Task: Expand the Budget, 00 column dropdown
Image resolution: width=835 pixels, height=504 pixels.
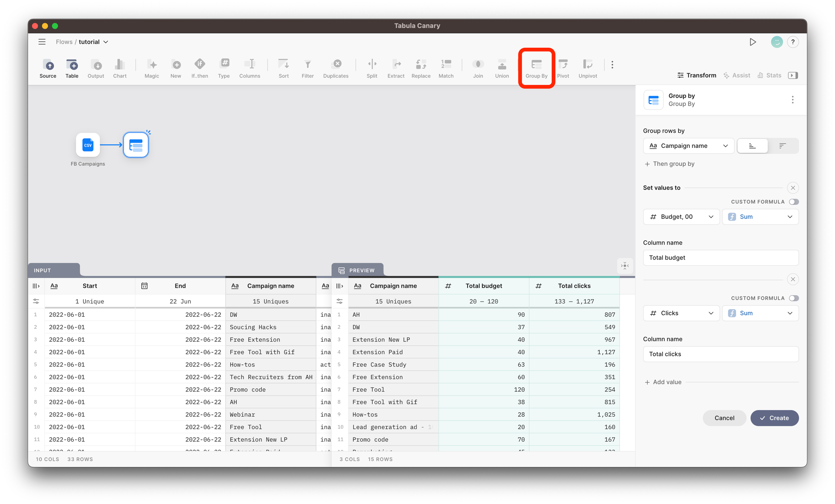Action: pyautogui.click(x=681, y=217)
